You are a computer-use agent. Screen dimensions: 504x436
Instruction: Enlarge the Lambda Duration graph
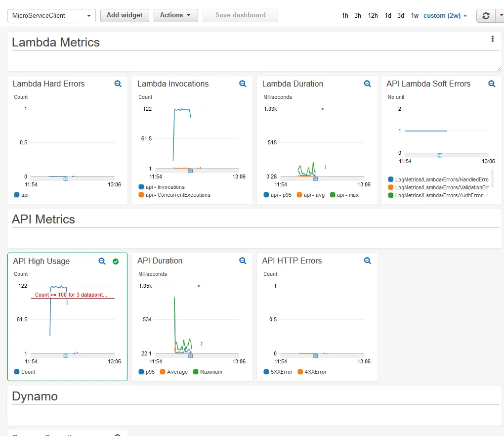367,84
